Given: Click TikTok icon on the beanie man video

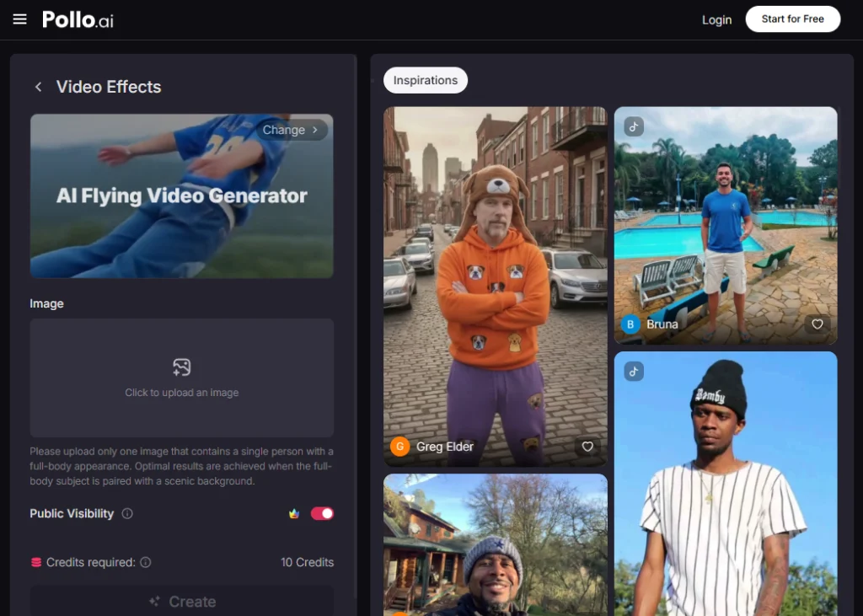Looking at the screenshot, I should [x=634, y=372].
